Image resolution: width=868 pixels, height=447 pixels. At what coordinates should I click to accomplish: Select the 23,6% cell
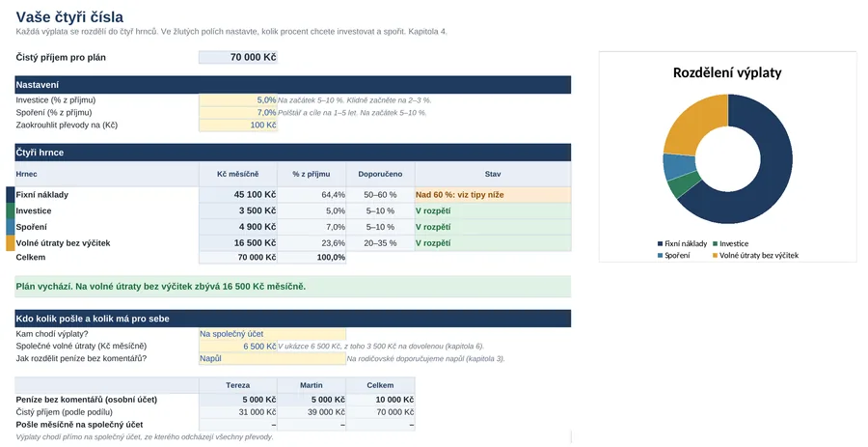[312, 243]
